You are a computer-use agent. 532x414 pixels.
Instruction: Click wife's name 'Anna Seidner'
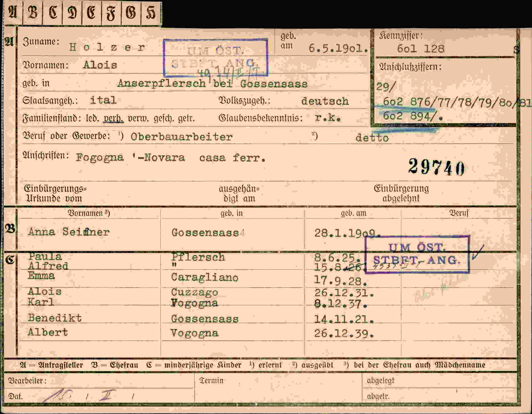(69, 232)
